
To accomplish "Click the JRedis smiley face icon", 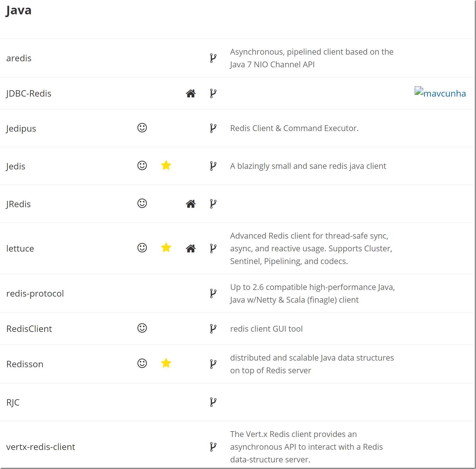I will [x=142, y=203].
